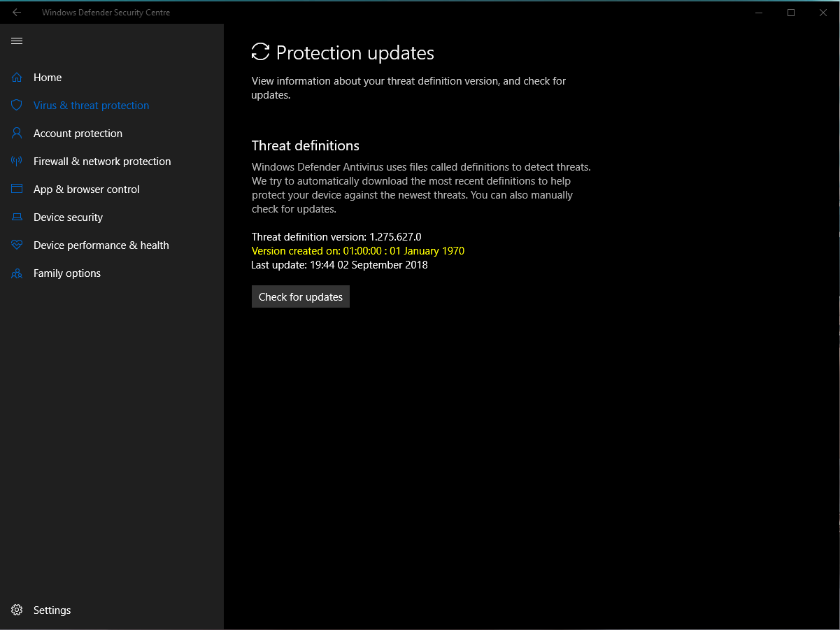Click the Firewall & network antenna icon
Image resolution: width=840 pixels, height=630 pixels.
click(x=17, y=162)
